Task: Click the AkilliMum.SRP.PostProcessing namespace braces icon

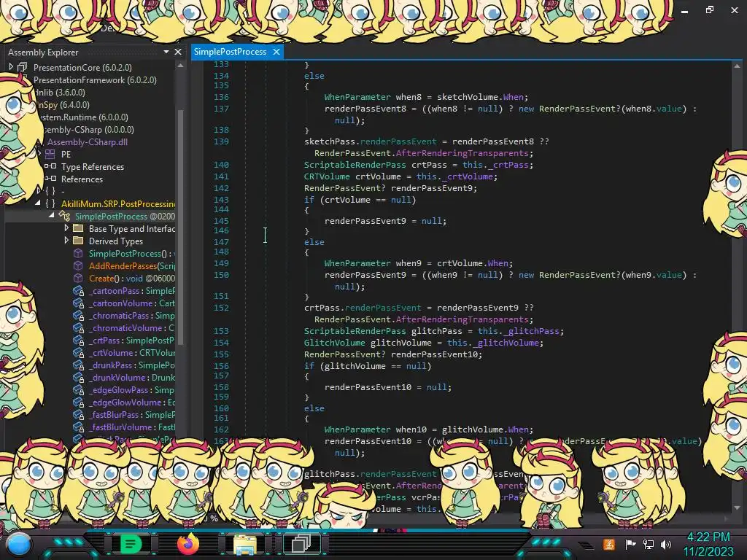Action: click(50, 203)
